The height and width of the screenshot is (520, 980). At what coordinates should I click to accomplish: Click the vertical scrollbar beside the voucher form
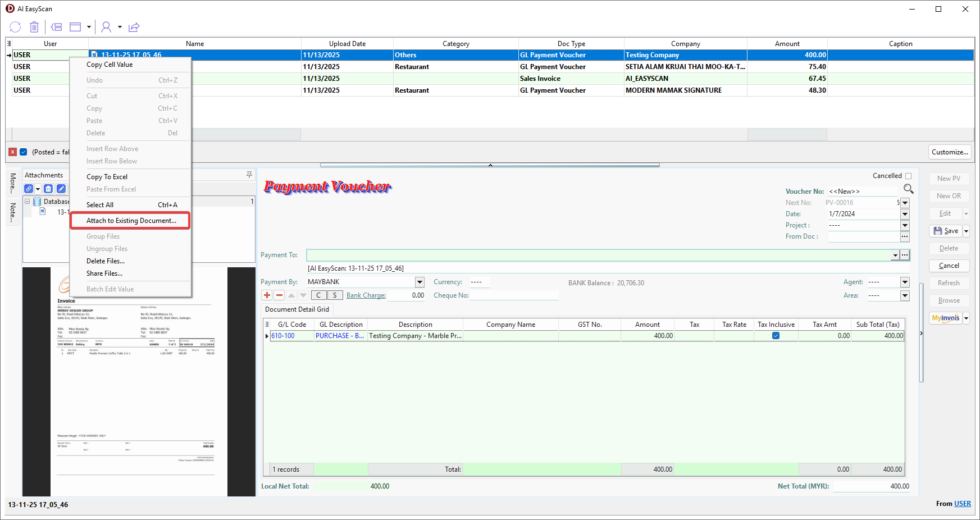921,332
